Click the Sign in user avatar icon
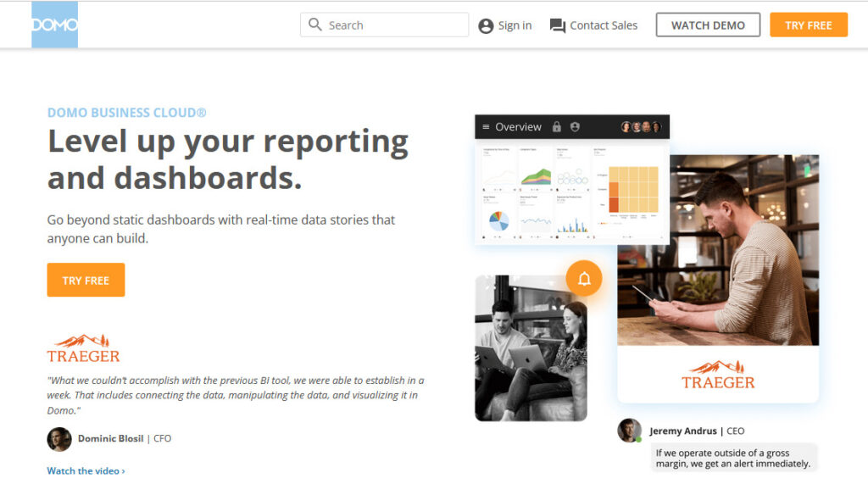Viewport: 868px width, 495px height. click(x=486, y=26)
